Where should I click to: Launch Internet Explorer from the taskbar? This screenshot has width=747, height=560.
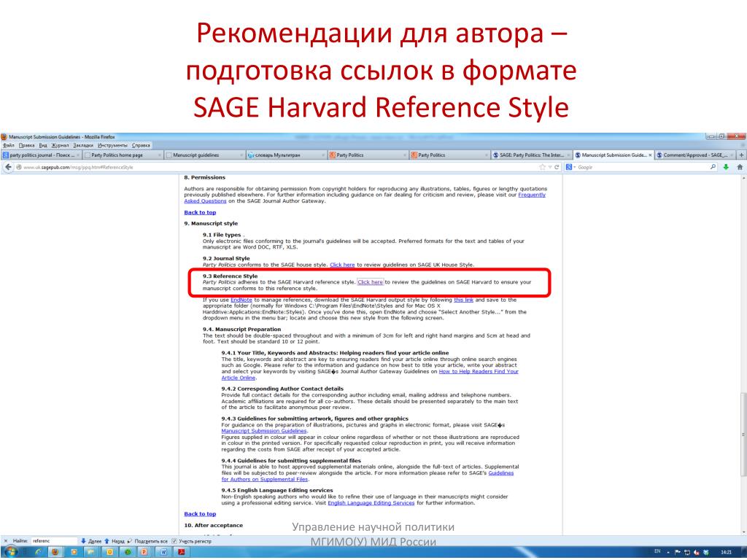click(x=38, y=553)
